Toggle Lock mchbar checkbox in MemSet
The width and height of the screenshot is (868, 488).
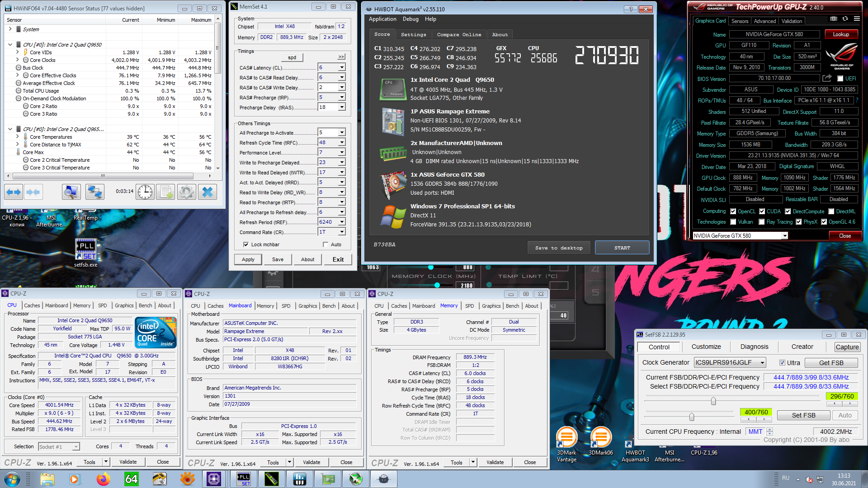246,244
